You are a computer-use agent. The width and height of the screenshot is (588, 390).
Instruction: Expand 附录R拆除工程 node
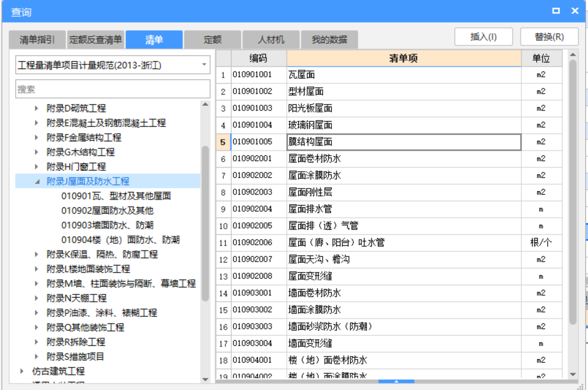(37, 342)
